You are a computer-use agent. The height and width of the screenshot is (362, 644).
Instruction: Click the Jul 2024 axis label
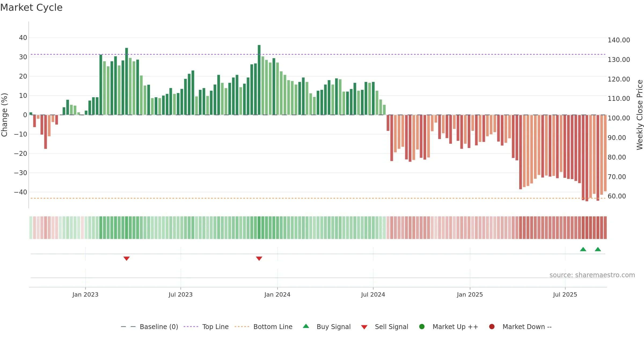[x=373, y=294]
